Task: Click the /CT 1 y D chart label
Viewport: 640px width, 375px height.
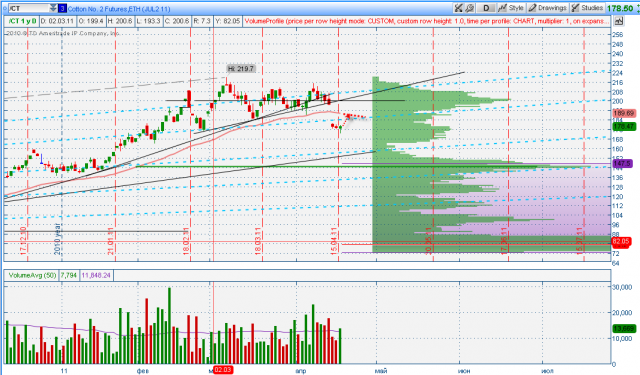Action: pyautogui.click(x=22, y=21)
